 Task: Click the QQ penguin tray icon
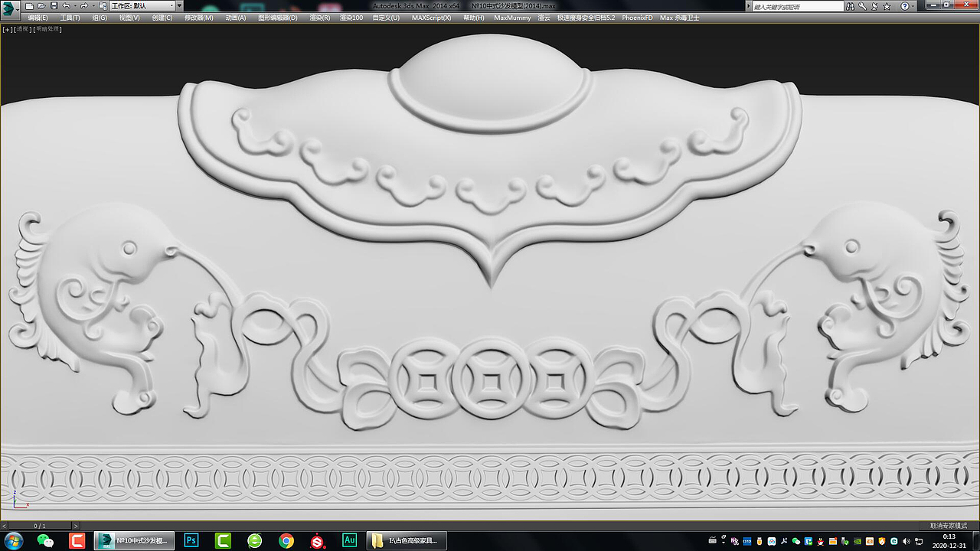(820, 541)
